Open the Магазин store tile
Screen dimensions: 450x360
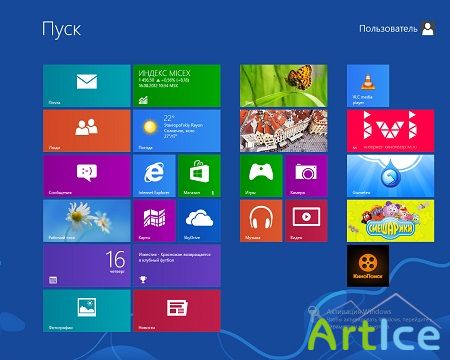[199, 176]
